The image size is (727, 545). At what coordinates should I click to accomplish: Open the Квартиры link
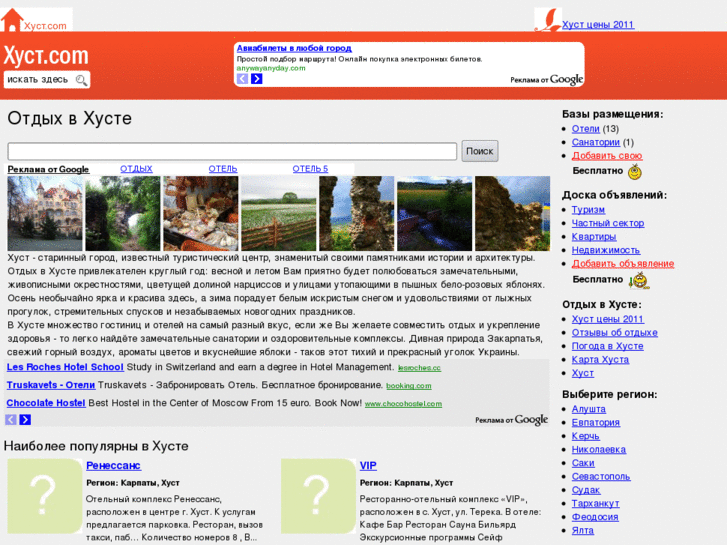[x=594, y=237]
